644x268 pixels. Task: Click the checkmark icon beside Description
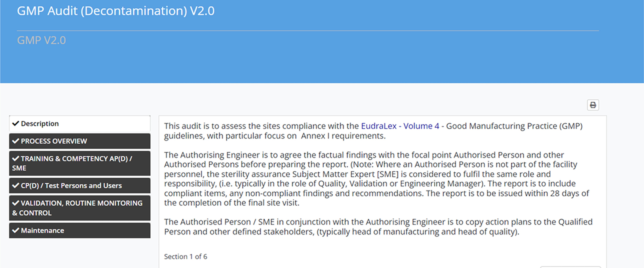16,123
